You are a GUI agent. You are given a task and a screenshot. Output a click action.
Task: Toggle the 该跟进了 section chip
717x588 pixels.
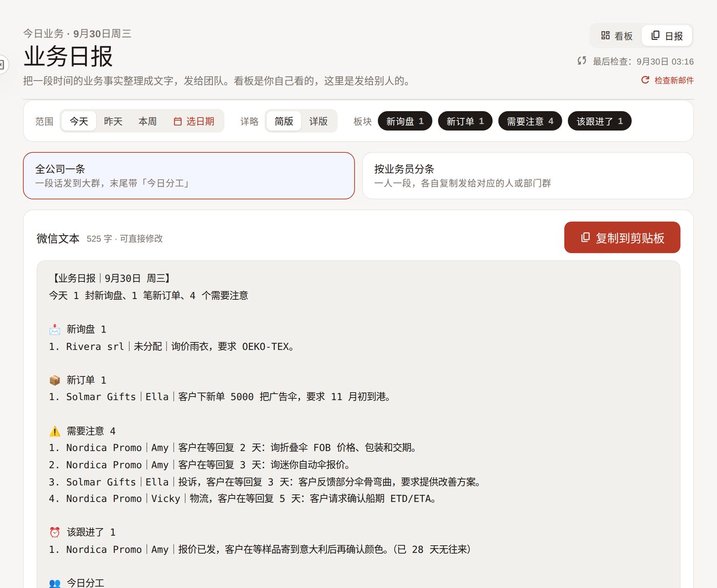(600, 121)
